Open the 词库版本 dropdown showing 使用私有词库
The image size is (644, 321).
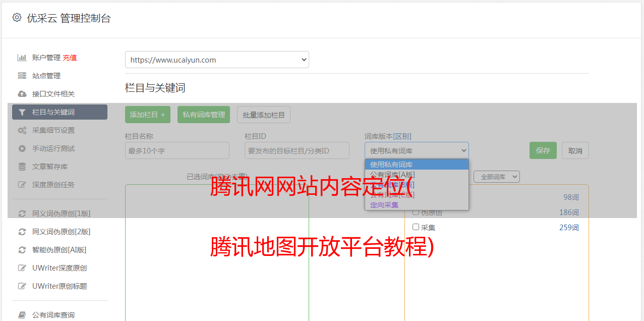coord(417,150)
